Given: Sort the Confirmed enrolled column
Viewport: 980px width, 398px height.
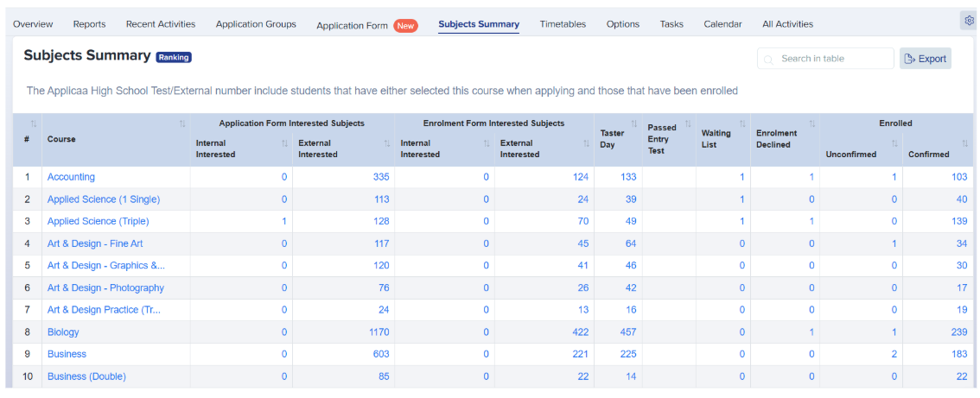Looking at the screenshot, I should point(964,144).
